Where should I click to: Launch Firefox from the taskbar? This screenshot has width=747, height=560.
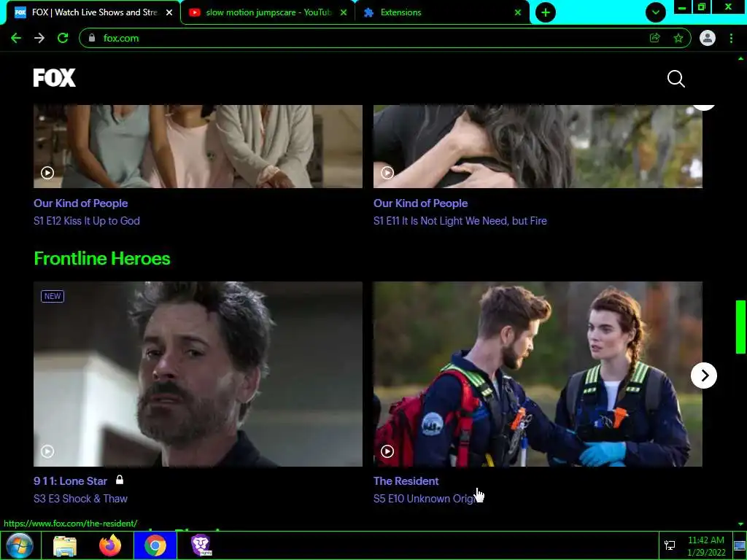(x=110, y=545)
